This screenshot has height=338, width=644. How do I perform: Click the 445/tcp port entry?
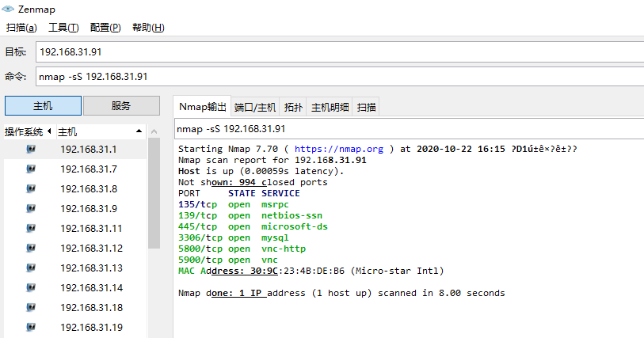click(x=197, y=226)
